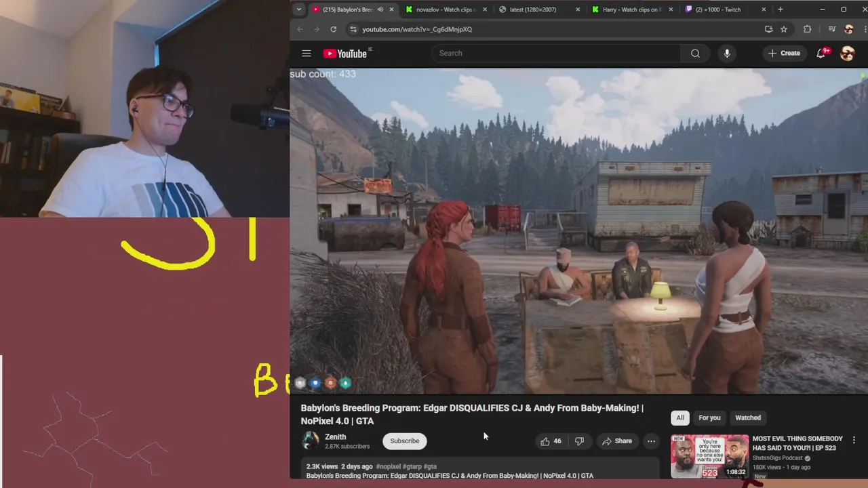
Task: Select the Watched filter chip
Action: (x=748, y=418)
